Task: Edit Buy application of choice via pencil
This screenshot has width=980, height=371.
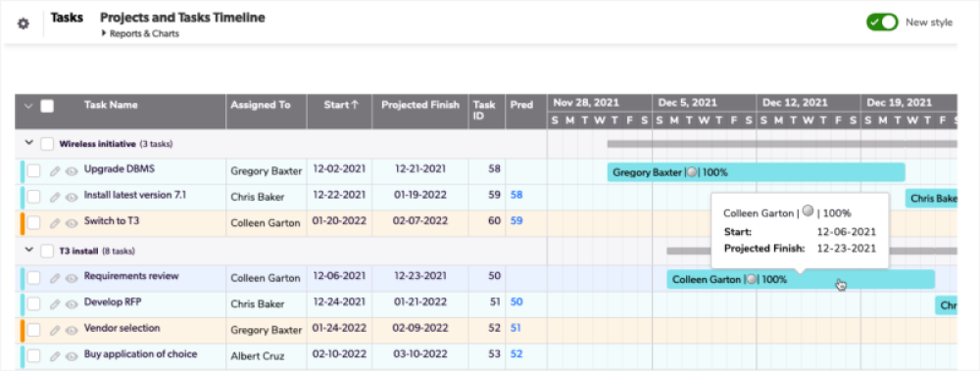Action: pyautogui.click(x=55, y=356)
